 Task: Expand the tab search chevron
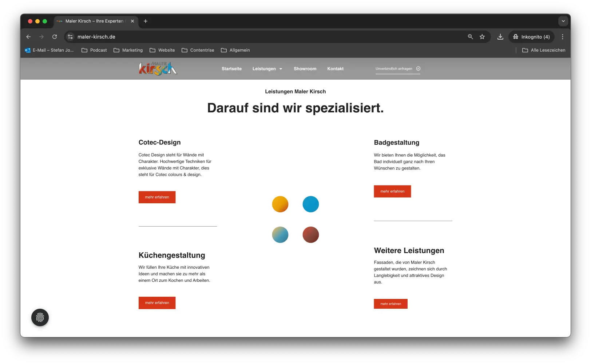[563, 21]
